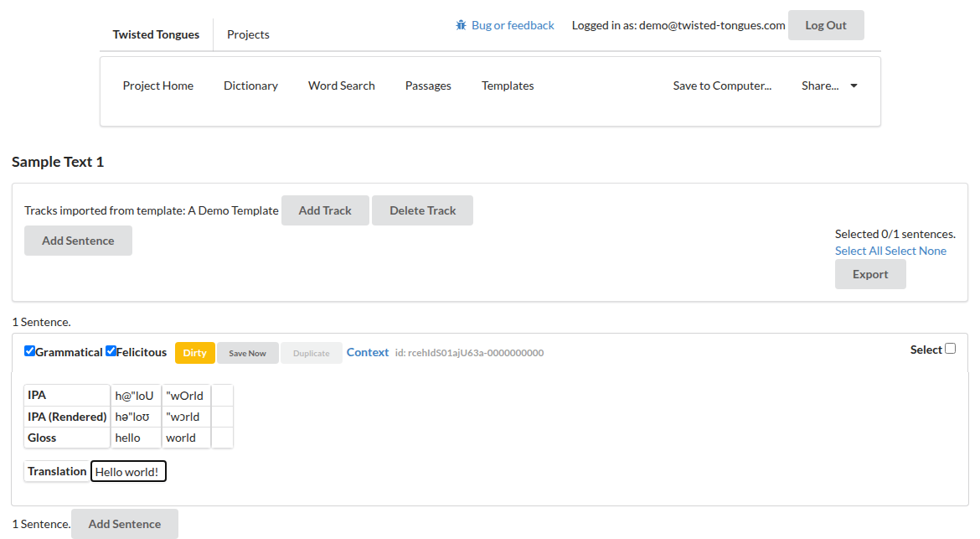The image size is (980, 539).
Task: Click the Translation label
Action: click(57, 471)
